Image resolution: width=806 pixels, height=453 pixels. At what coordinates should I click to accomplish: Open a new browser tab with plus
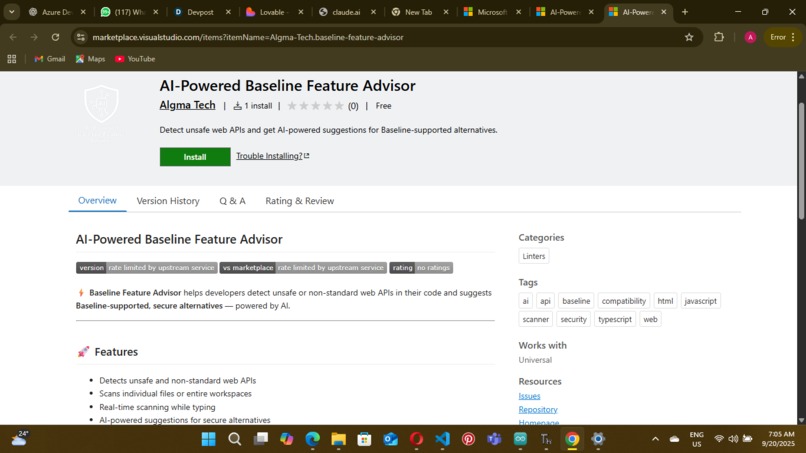coord(685,12)
